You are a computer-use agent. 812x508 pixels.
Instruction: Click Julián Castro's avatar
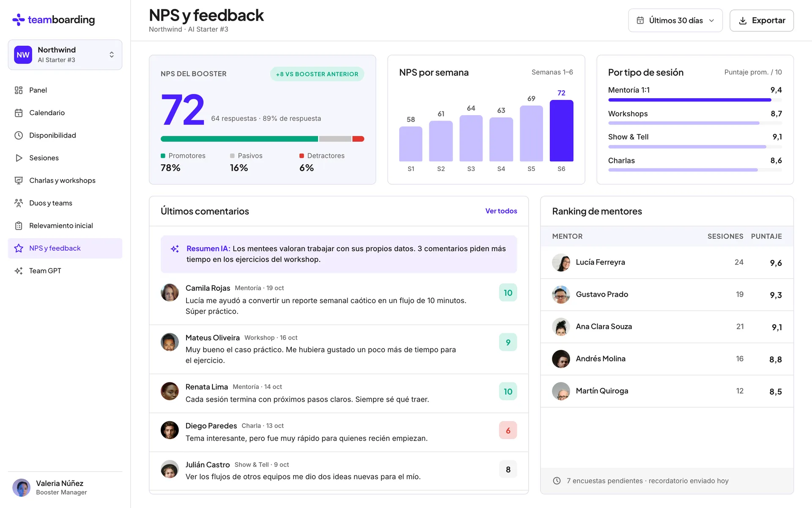(x=170, y=469)
